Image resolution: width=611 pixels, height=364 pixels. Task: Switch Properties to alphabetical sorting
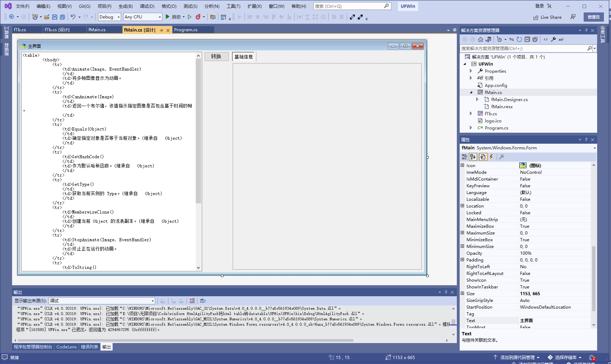pyautogui.click(x=473, y=157)
